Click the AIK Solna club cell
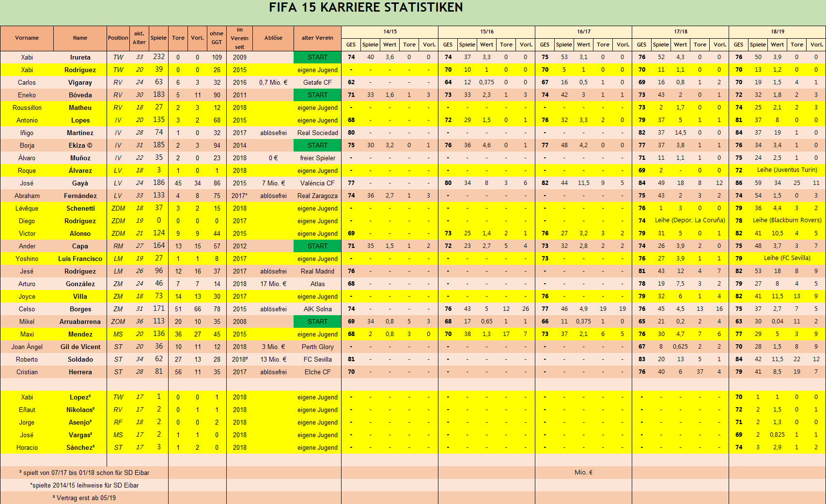This screenshot has width=826, height=504. 317,309
